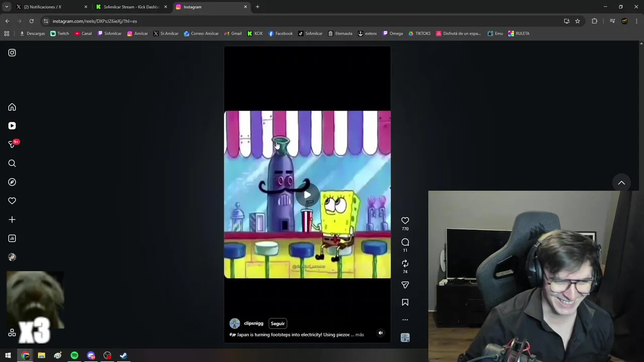Toggle the reel sound mute button
Image resolution: width=644 pixels, height=362 pixels.
tap(380, 333)
